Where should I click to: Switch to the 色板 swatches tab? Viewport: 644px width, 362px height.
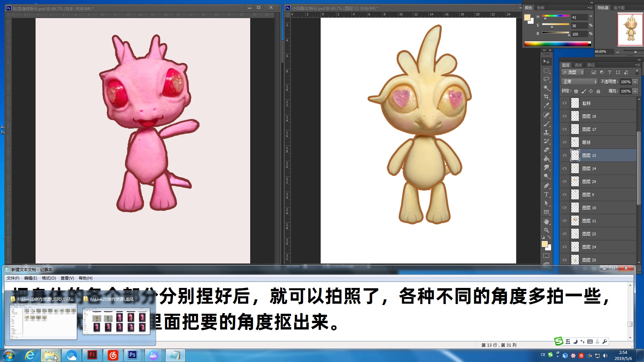pos(541,8)
